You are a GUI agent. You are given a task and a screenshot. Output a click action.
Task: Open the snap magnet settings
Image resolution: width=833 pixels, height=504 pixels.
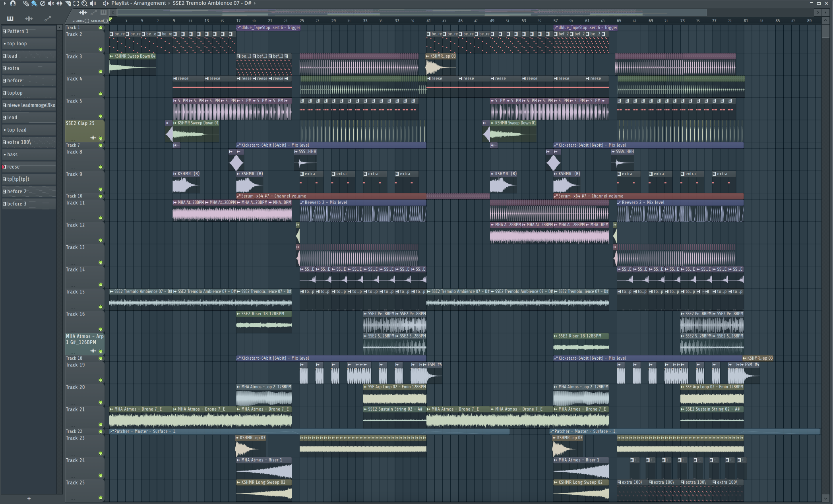coord(13,3)
